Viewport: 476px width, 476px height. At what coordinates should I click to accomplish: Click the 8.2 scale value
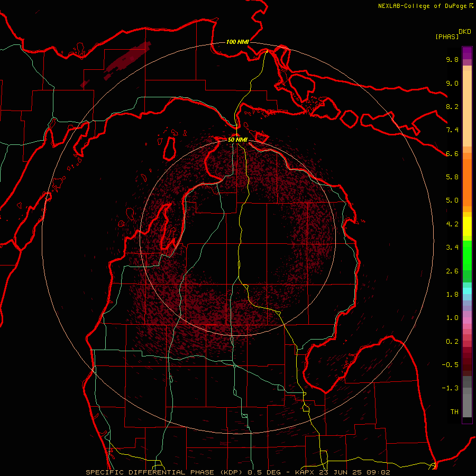tap(452, 106)
